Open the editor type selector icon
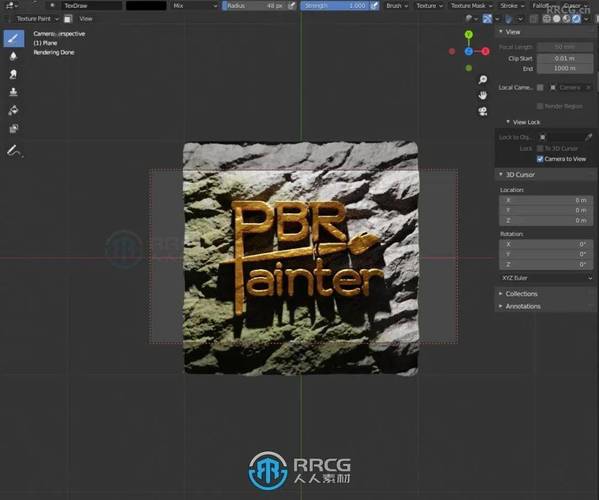The width and height of the screenshot is (599, 500). [11, 5]
